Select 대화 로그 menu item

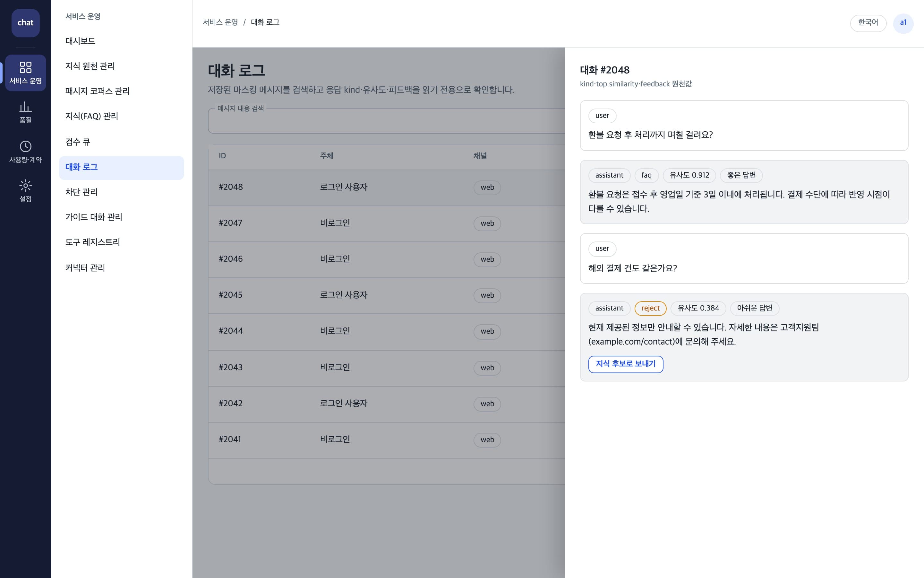point(121,167)
